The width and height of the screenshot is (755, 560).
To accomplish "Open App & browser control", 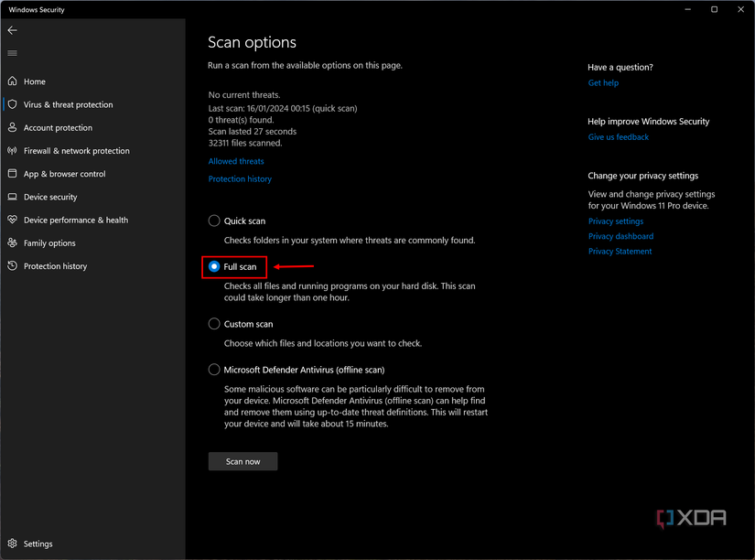I will [65, 174].
